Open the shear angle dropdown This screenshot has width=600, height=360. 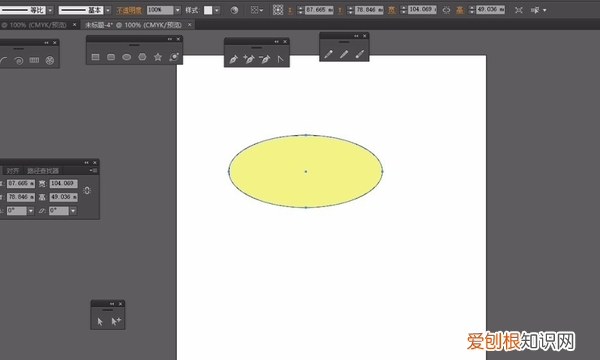pos(73,211)
